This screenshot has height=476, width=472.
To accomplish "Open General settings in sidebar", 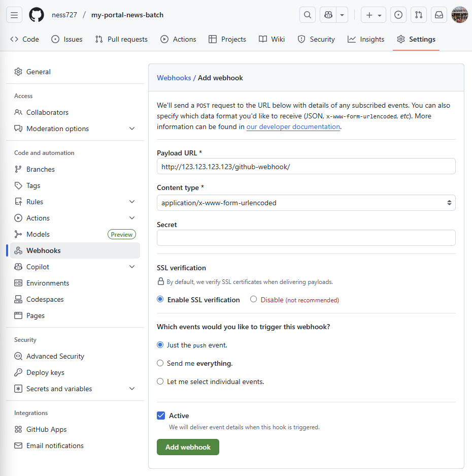I will click(x=75, y=72).
